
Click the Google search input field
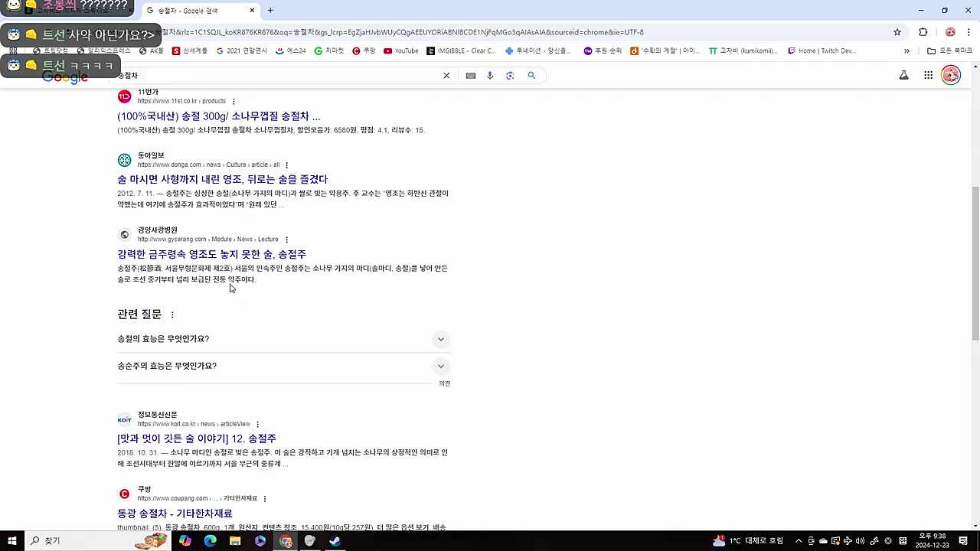point(276,75)
